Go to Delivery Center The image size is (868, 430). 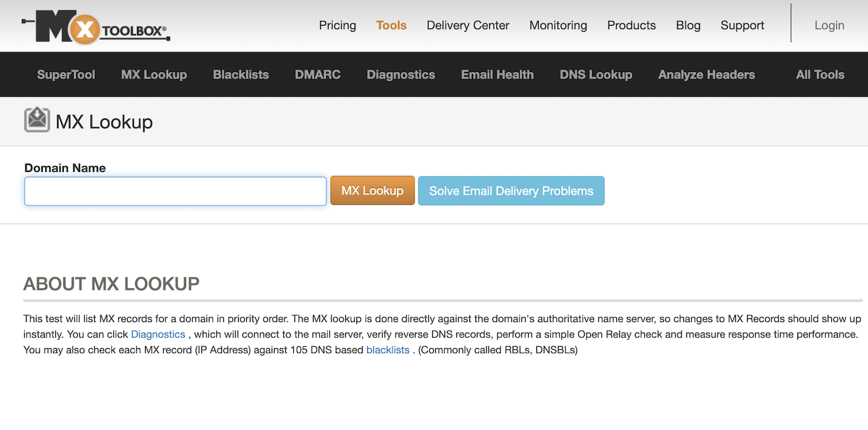click(x=467, y=25)
